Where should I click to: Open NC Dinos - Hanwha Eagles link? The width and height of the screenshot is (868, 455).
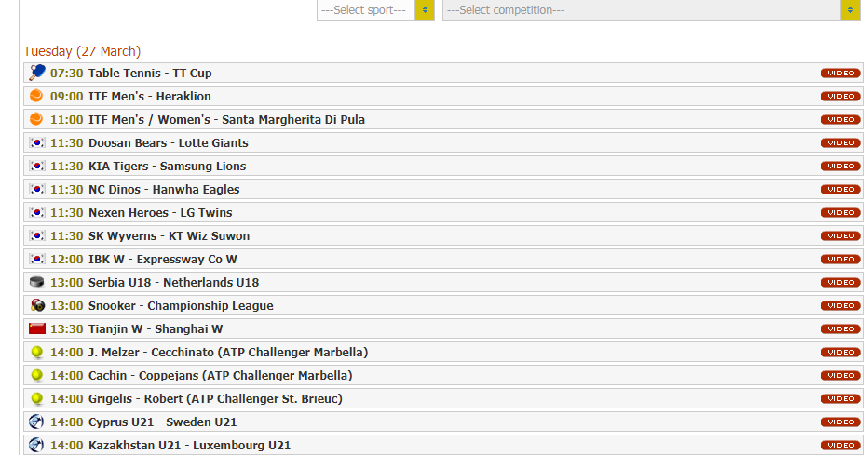pos(164,189)
